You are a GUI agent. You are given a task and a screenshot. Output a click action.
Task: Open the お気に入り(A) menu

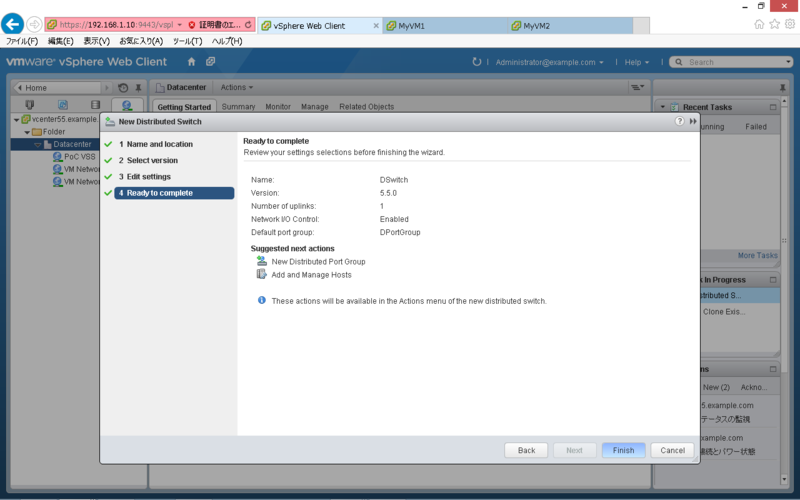pos(141,41)
